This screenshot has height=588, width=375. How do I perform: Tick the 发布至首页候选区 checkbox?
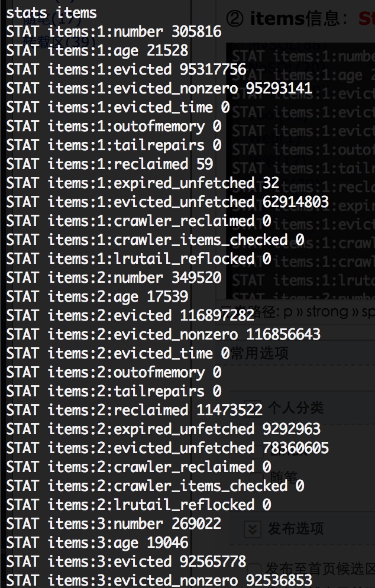pos(254,569)
